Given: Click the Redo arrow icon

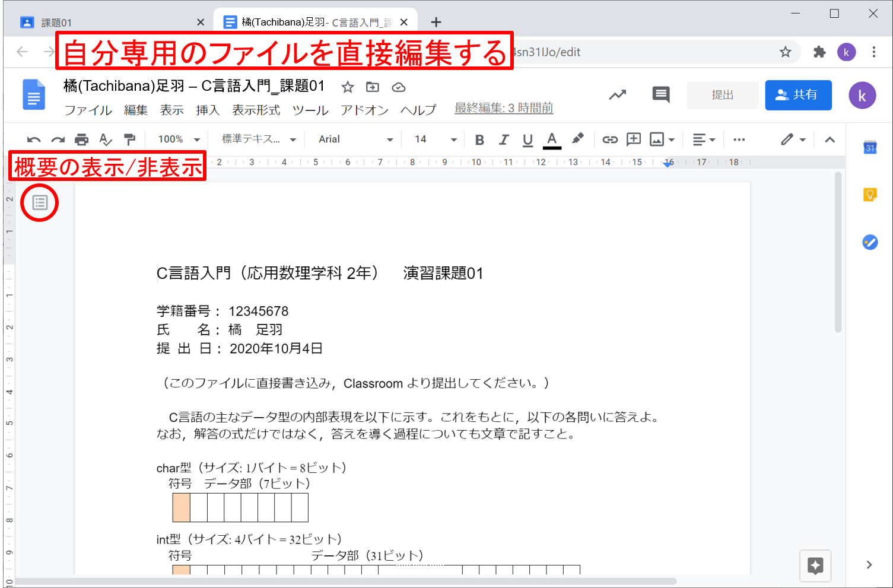Looking at the screenshot, I should (58, 140).
